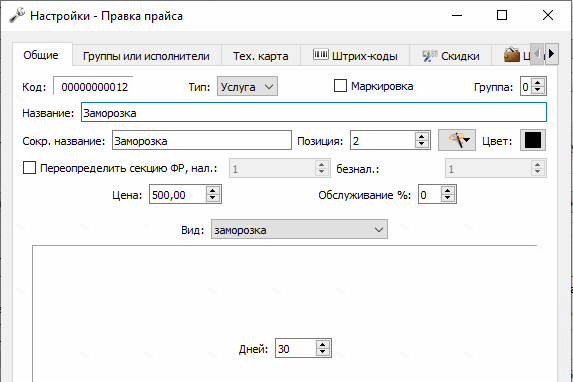Open the position picker tool button
Screen dimensions: 573x382
point(457,140)
